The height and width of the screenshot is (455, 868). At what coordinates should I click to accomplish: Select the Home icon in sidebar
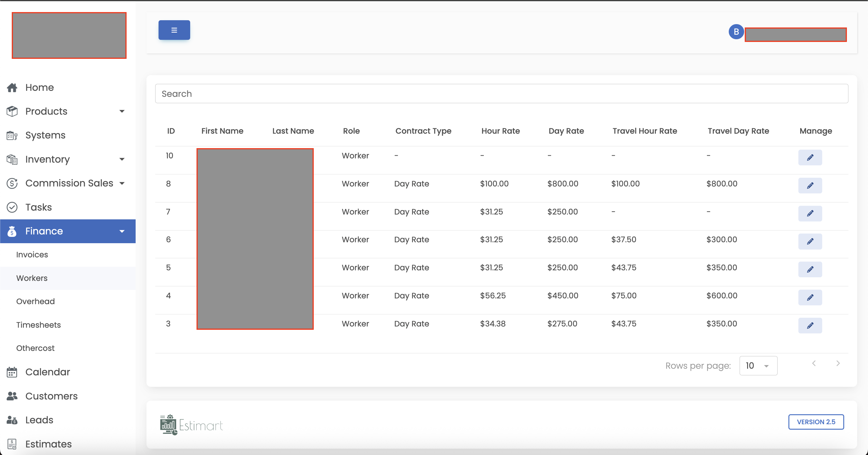[12, 87]
